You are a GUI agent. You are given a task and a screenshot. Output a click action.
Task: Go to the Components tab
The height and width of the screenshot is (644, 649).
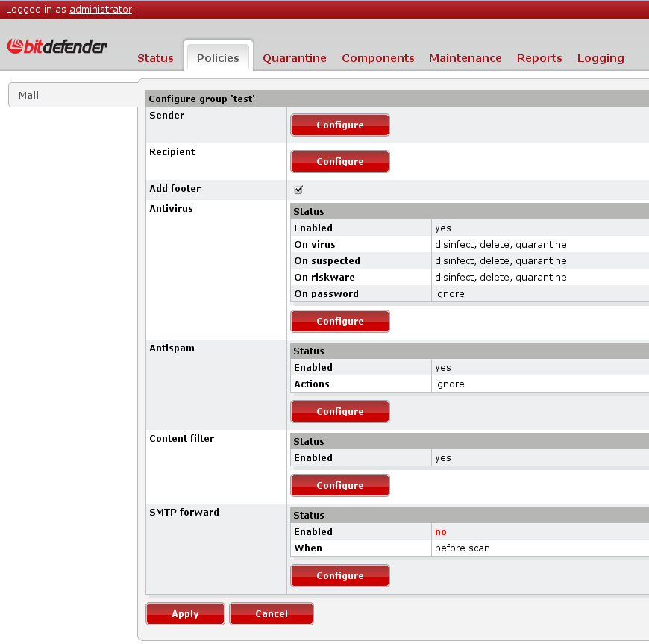377,58
